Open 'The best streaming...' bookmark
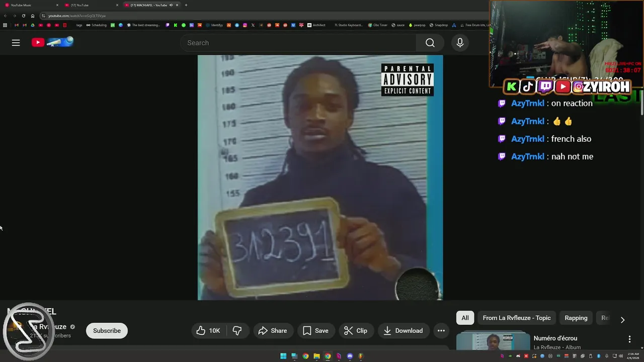Screen dimensions: 644x362 (143, 25)
